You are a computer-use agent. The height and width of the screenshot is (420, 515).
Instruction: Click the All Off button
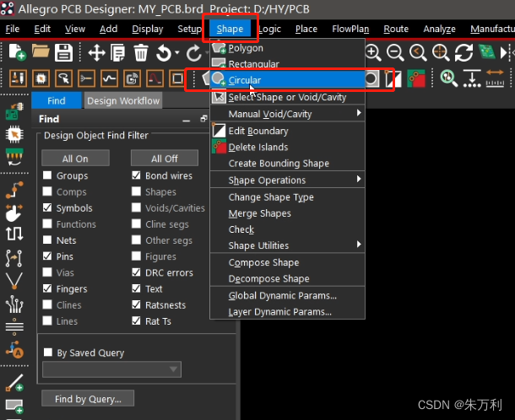(x=165, y=159)
